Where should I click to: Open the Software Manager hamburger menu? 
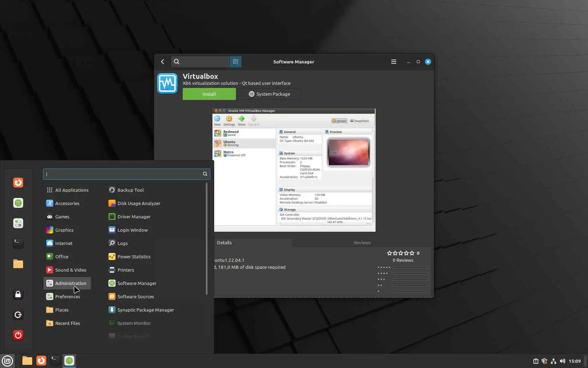394,62
